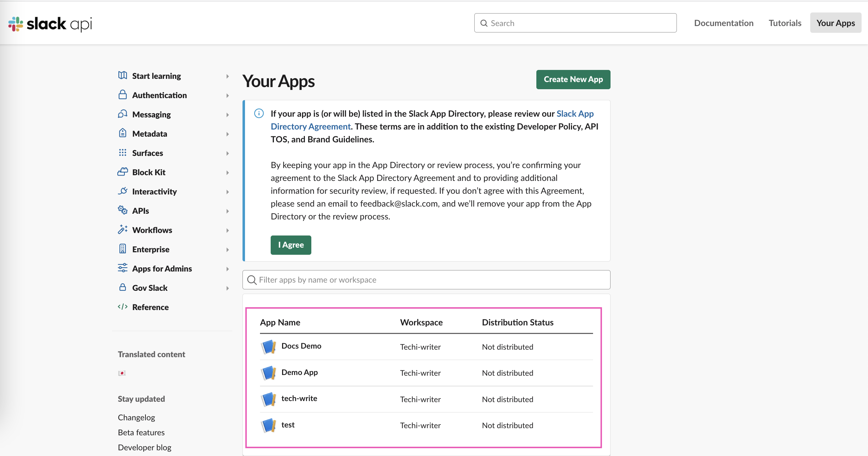Expand the Enterprise section arrow
The image size is (868, 456).
click(x=228, y=249)
